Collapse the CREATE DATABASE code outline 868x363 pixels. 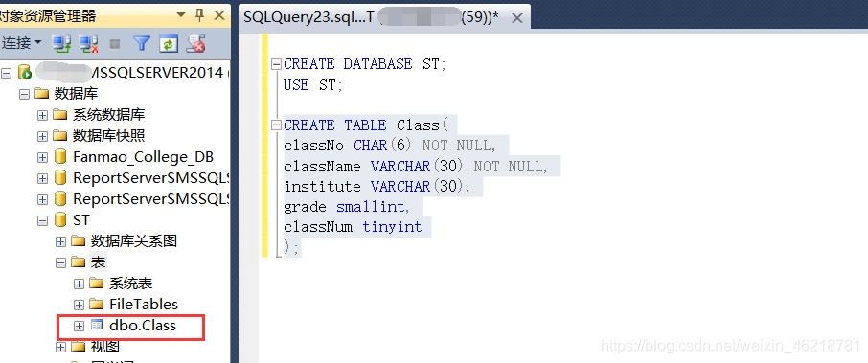276,65
